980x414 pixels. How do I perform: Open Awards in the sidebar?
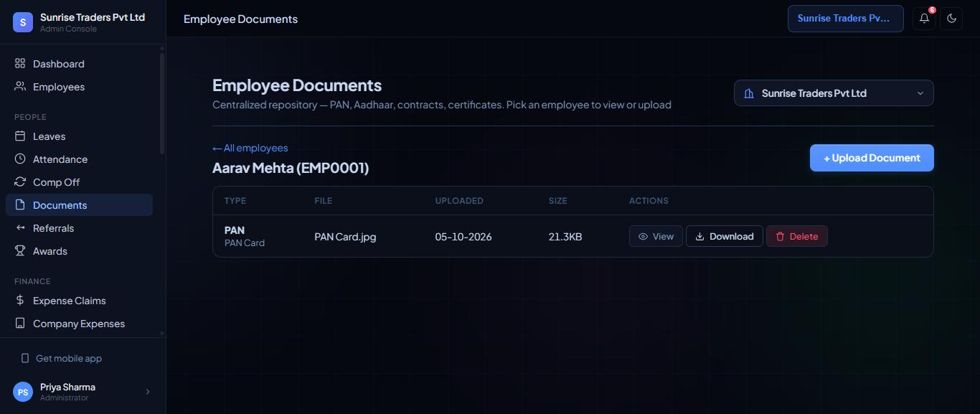point(79,251)
